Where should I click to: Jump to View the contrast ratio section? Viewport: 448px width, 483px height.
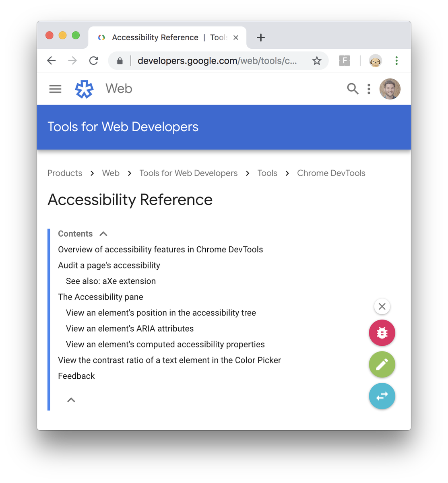point(169,360)
